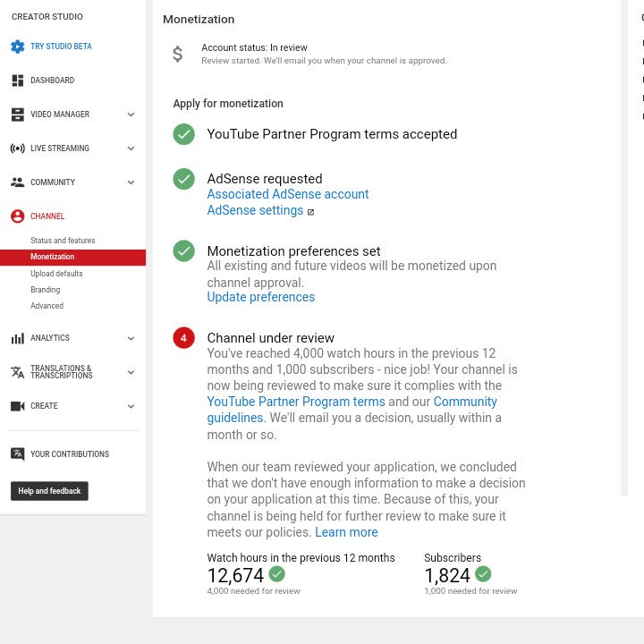Click green check next to 12,674 watch hours
This screenshot has height=644, width=644.
coord(276,574)
